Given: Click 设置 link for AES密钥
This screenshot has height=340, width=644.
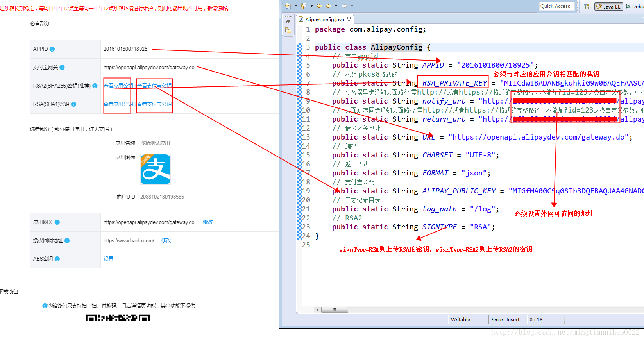Looking at the screenshot, I should (109, 259).
